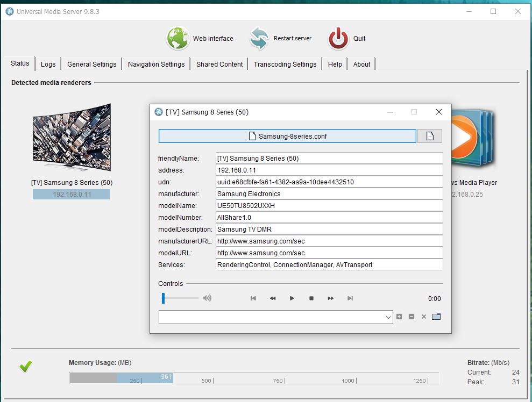Add item to playlist with plus icon
The width and height of the screenshot is (532, 402).
point(399,317)
